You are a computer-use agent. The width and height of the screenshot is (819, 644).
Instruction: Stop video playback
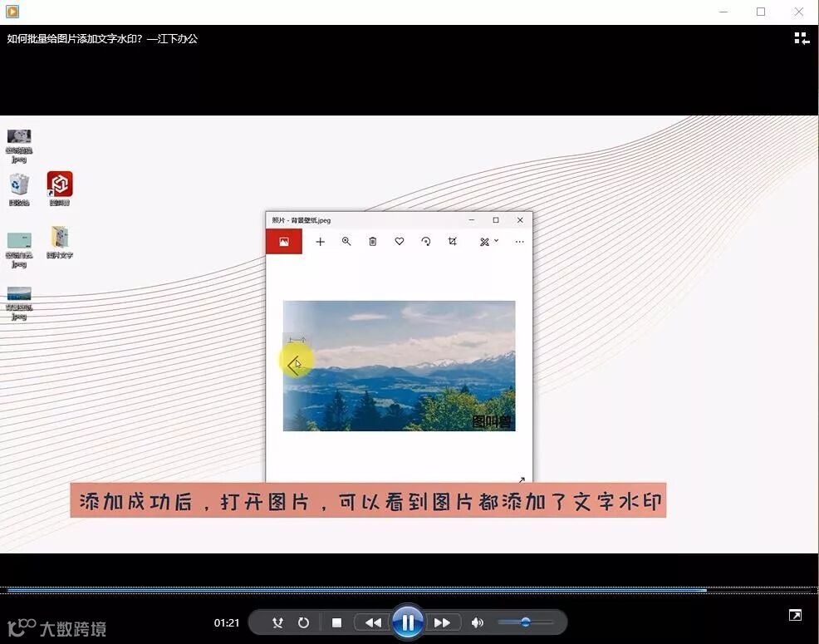337,622
